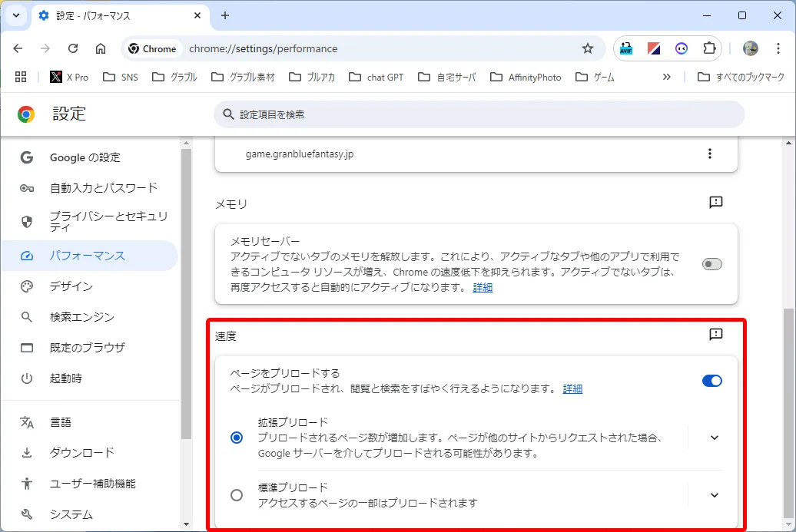Open 検索エンジン settings in sidebar
The image size is (796, 532).
coord(81,317)
